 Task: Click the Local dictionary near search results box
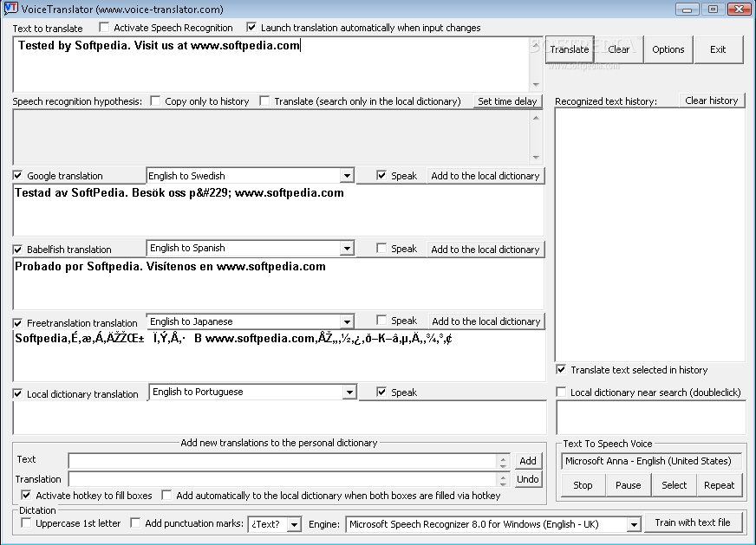(651, 418)
